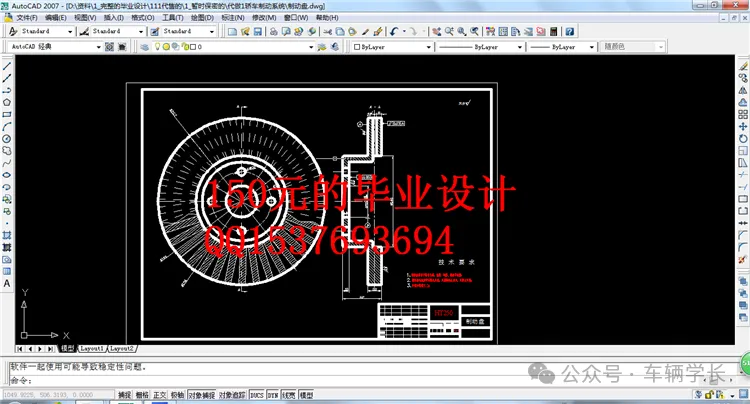
Task: Click the 模型 button in status bar
Action: pyautogui.click(x=306, y=395)
